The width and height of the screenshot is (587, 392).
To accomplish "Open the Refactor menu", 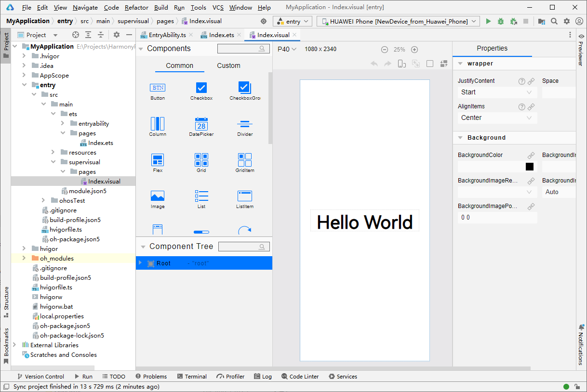I will click(136, 7).
